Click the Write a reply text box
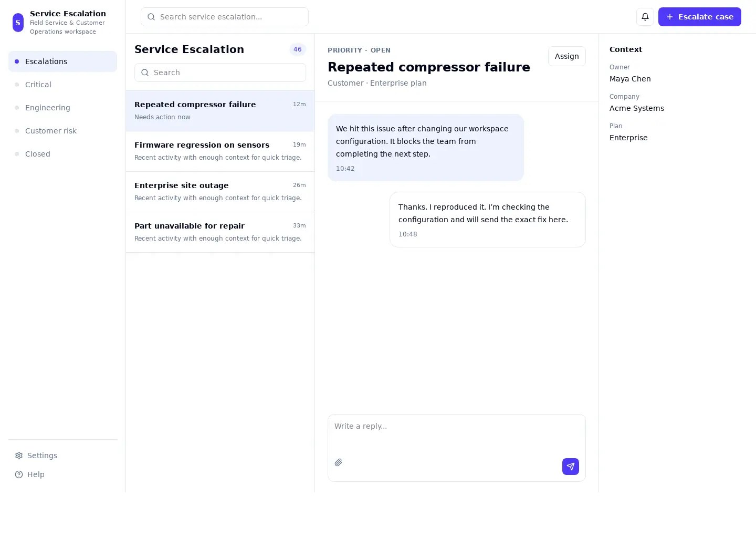756x538 pixels. point(457,434)
